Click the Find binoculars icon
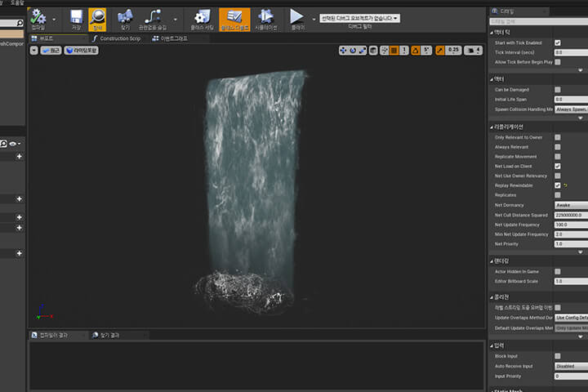 [125, 20]
